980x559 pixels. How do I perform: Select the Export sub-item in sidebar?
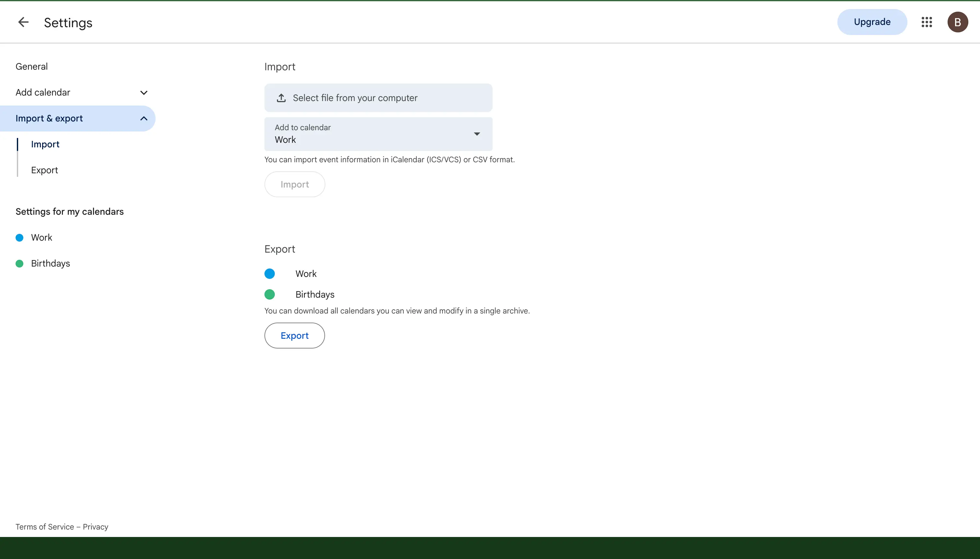click(45, 170)
